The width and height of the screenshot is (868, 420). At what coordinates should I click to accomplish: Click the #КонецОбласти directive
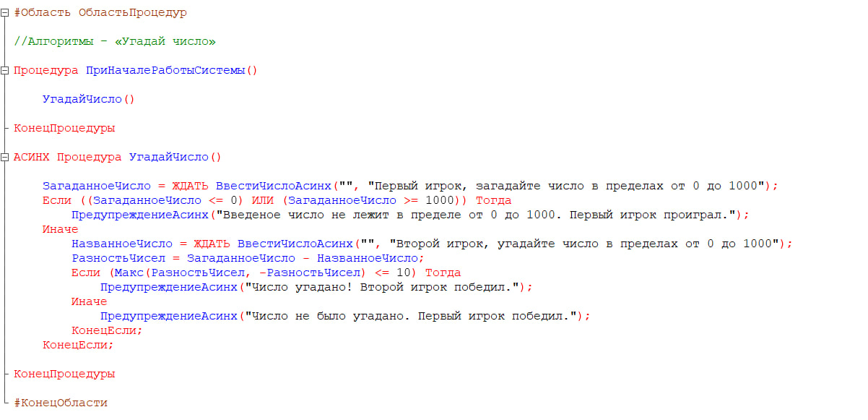click(x=61, y=403)
